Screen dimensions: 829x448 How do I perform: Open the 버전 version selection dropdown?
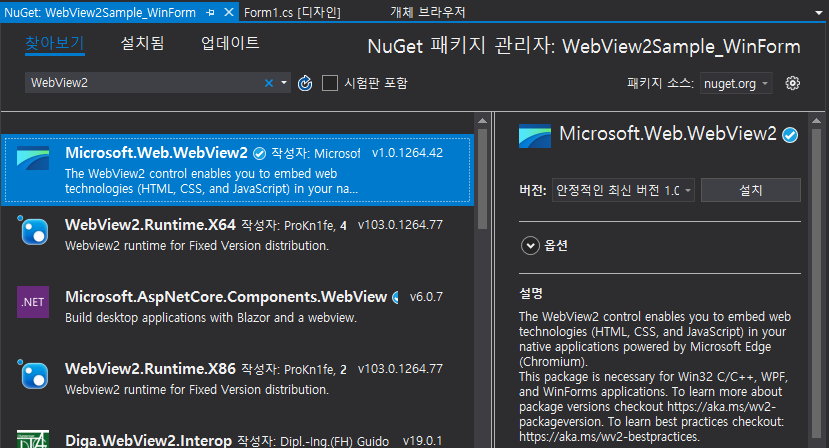coord(623,190)
